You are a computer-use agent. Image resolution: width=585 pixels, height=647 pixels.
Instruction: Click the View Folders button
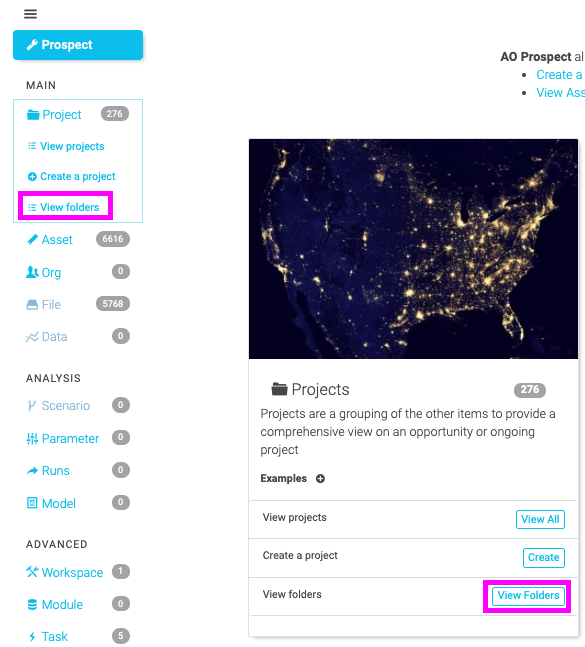(x=528, y=595)
